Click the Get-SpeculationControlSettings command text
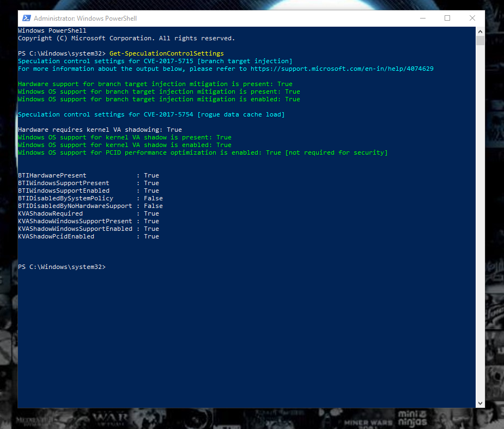The width and height of the screenshot is (504, 429). tap(167, 53)
